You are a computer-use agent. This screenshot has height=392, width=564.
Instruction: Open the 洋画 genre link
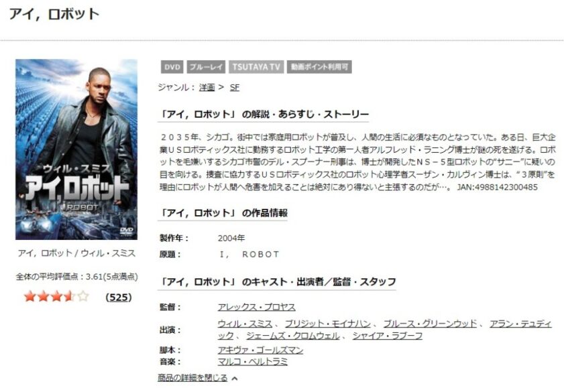point(207,87)
